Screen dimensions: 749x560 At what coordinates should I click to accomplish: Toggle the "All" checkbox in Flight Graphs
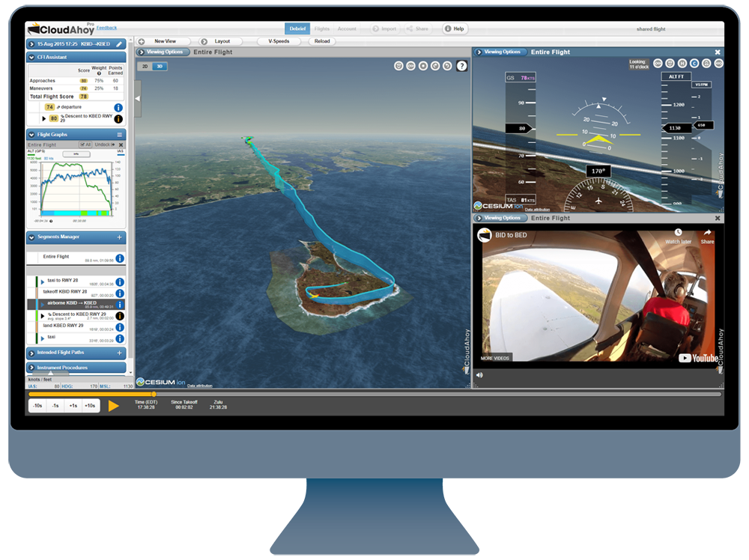pos(85,144)
